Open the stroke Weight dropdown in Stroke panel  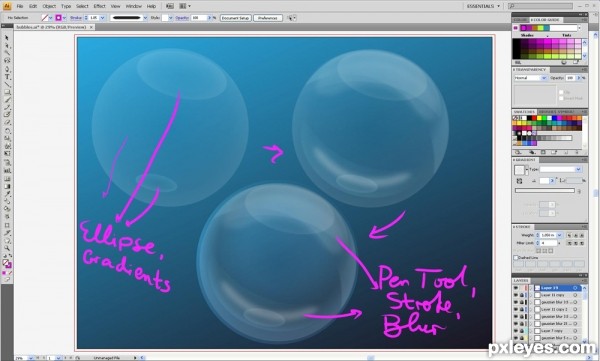click(559, 235)
